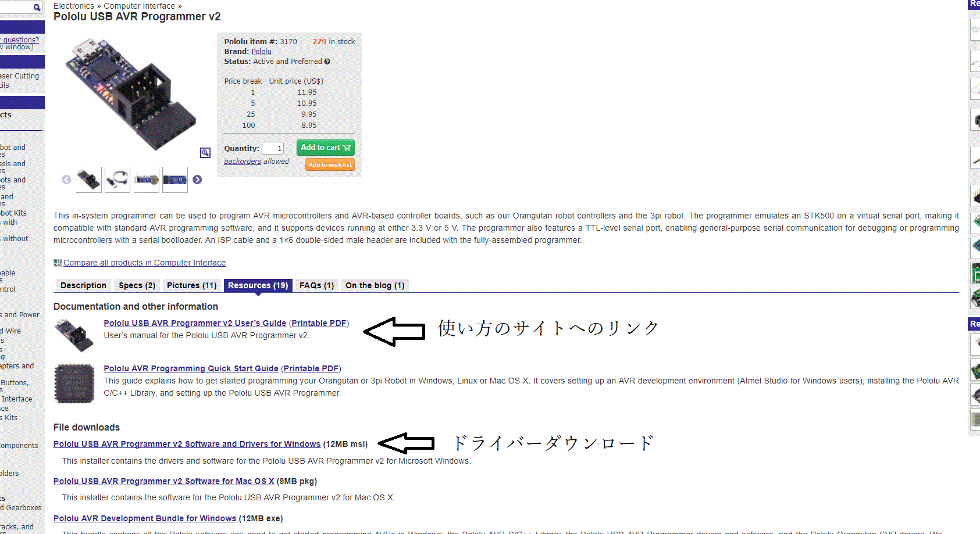Screen dimensions: 980x534
Task: Click the File downloads heading
Action: (87, 428)
